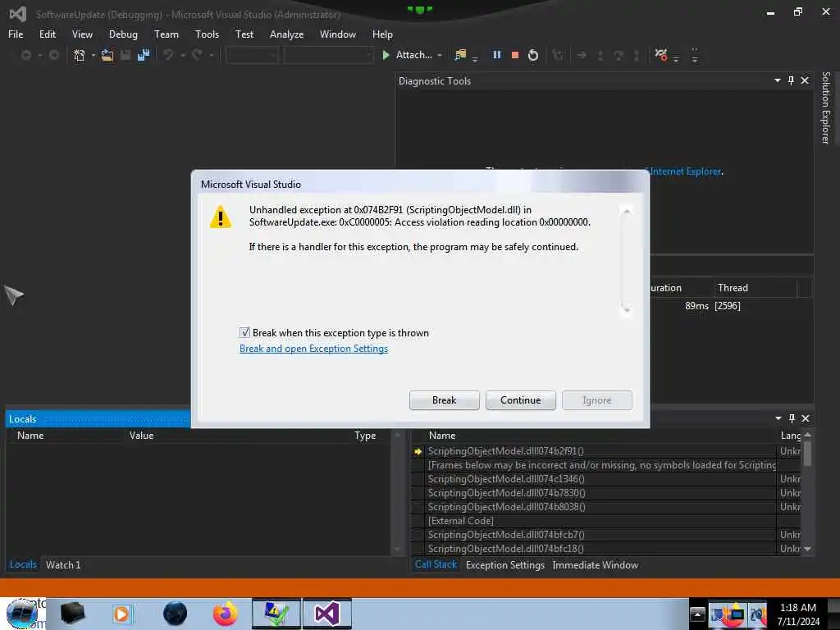Click the Windows Start orb
Screen dimensions: 840x630
[22, 614]
